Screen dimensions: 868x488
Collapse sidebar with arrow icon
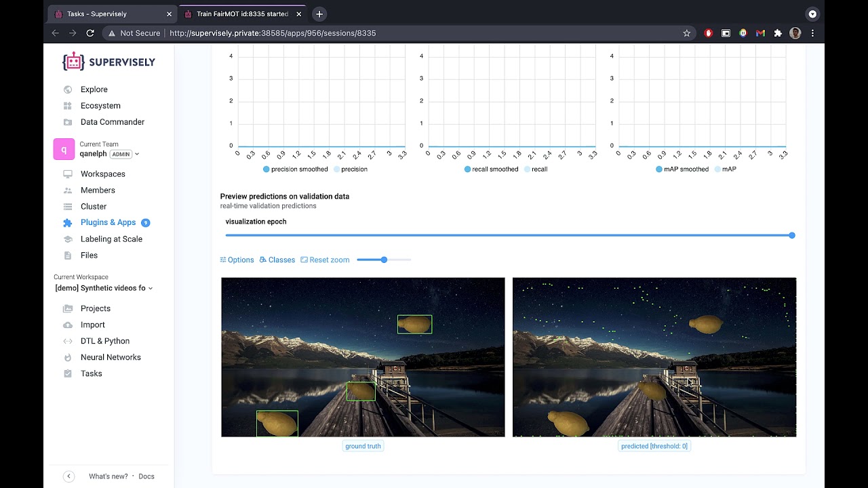coord(68,476)
